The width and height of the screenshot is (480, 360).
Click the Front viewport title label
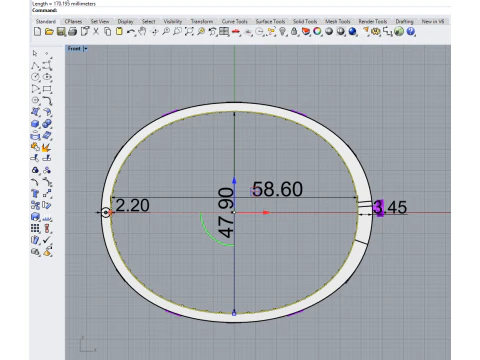pyautogui.click(x=74, y=49)
